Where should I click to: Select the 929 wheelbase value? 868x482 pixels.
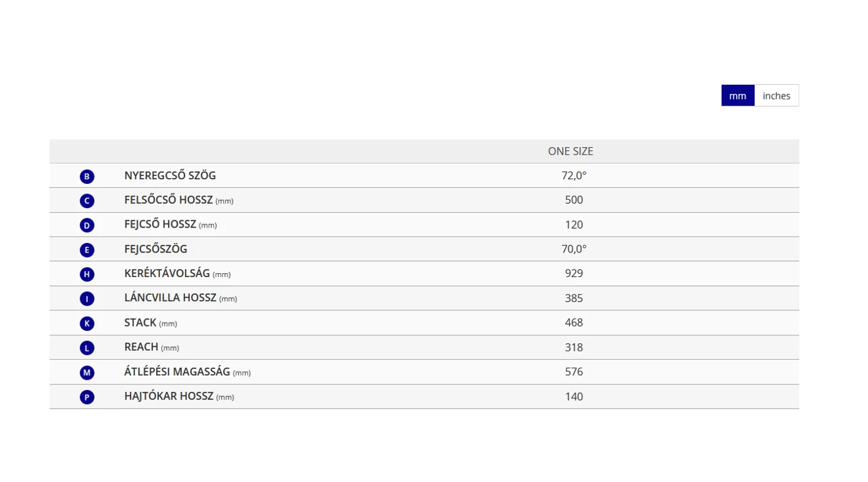574,273
